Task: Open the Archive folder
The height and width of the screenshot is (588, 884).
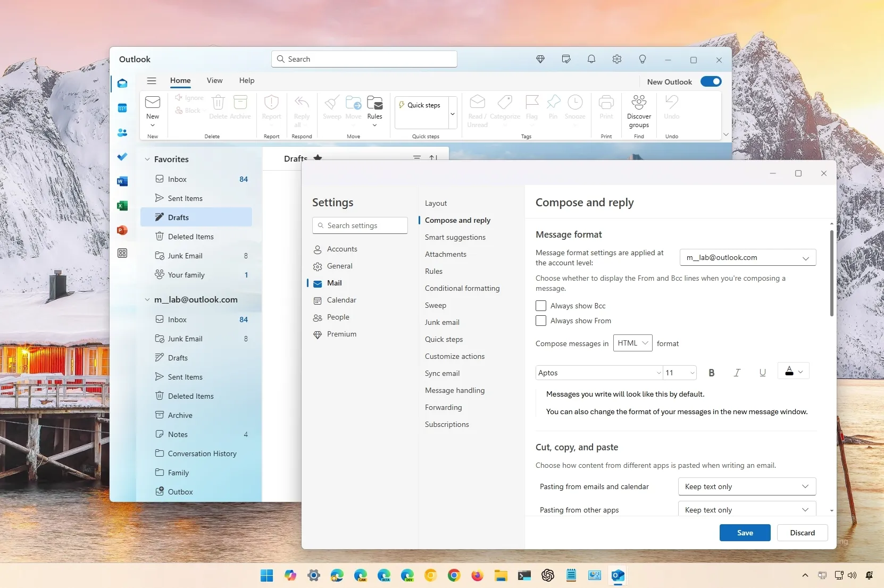Action: (196, 415)
